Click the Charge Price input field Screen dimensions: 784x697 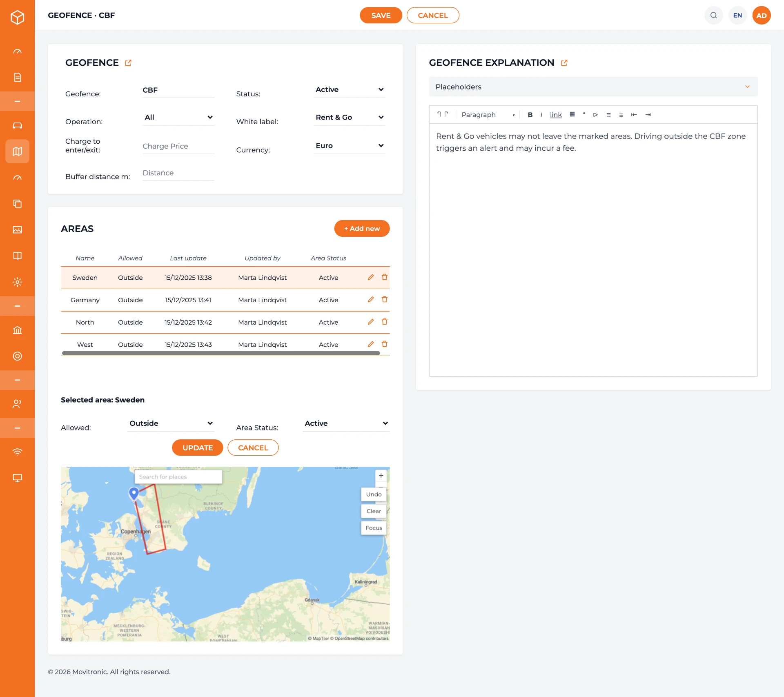tap(178, 146)
